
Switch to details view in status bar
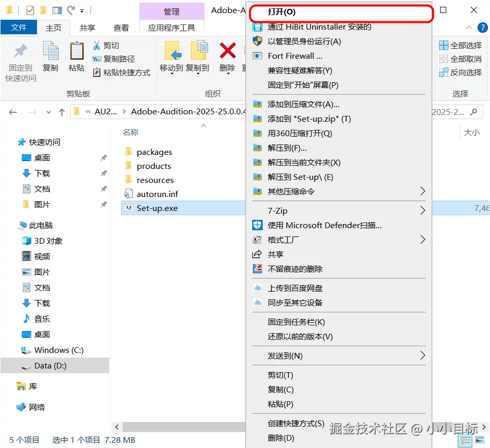[466, 440]
